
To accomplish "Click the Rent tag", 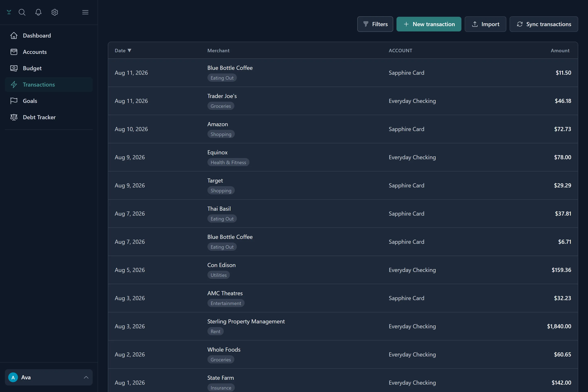I will 216,332.
